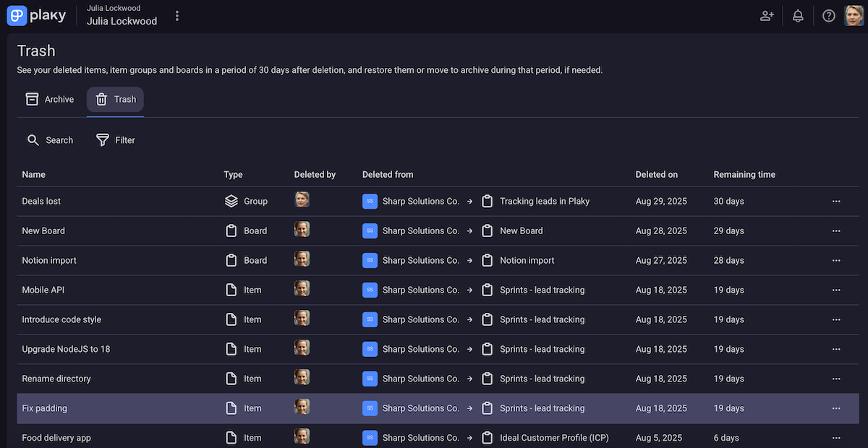
Task: Open the Filter options
Action: [114, 139]
